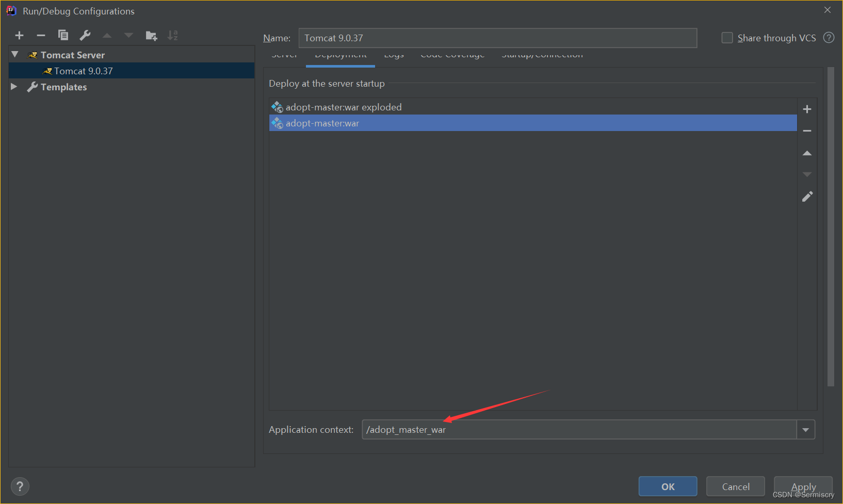
Task: Remove the selected run configuration
Action: coord(41,36)
